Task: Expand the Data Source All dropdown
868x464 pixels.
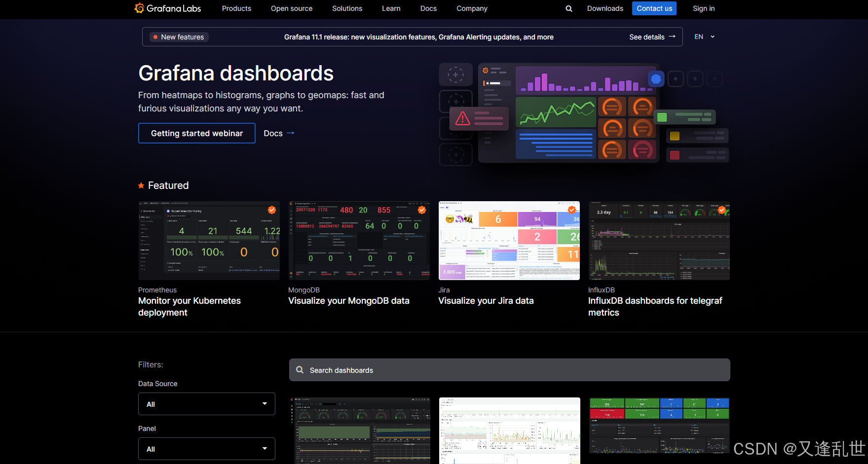Action: (207, 404)
